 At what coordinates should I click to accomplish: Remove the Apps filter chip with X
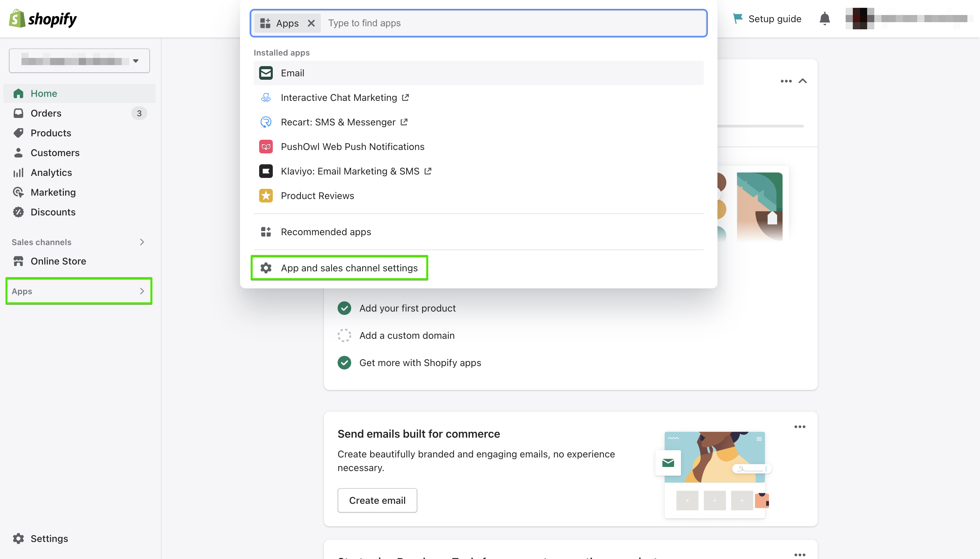pos(311,23)
